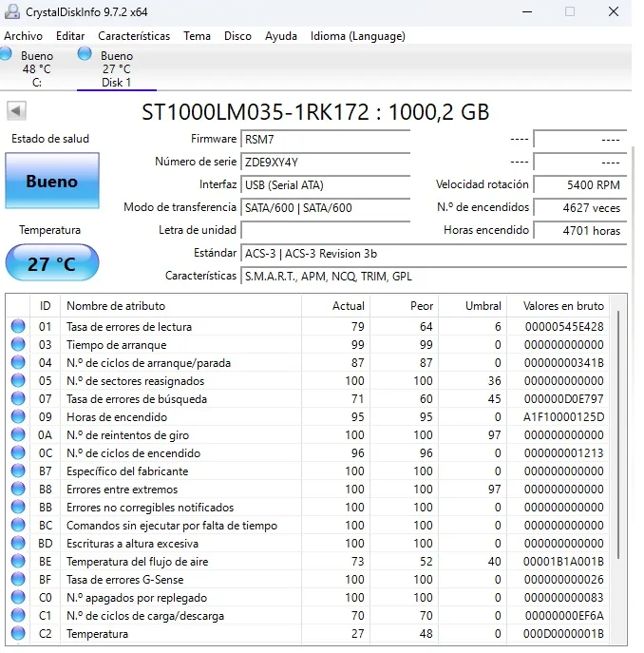Click status circle for drive C:
Screen dimensions: 644x653
(x=5, y=54)
